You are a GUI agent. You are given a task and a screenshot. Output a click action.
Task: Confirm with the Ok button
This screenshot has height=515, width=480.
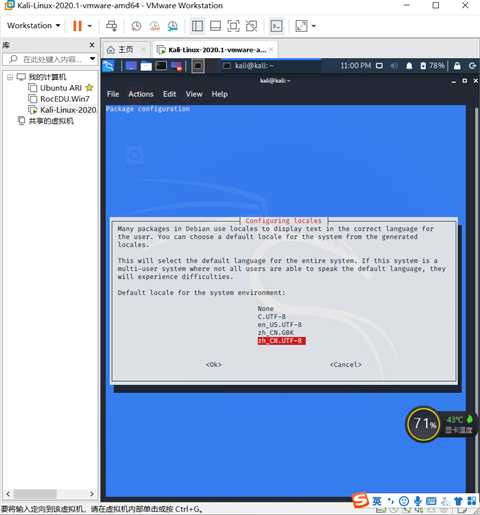pos(214,364)
